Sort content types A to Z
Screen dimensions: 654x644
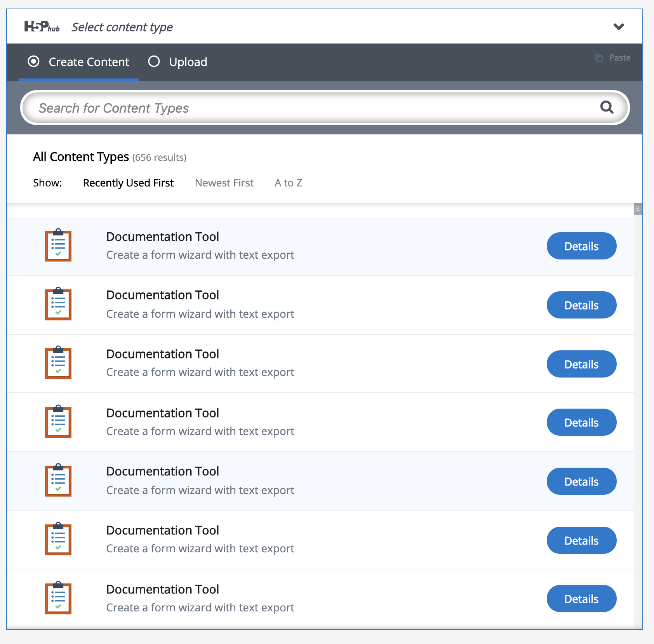click(x=288, y=183)
